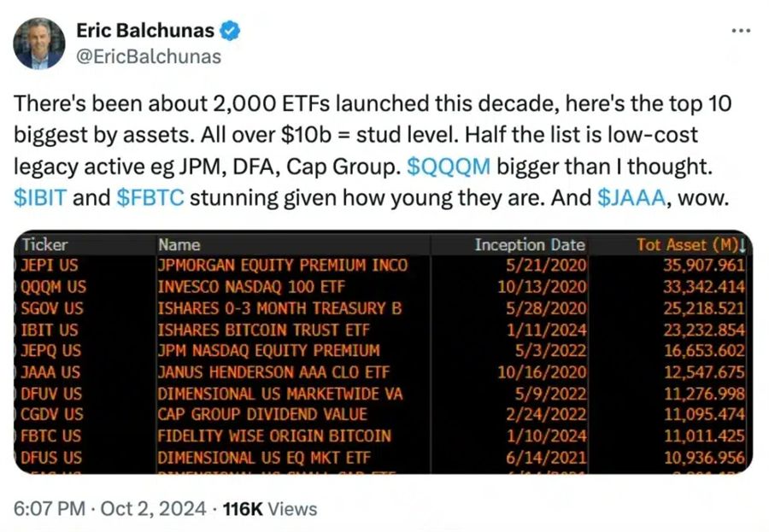Open the three-dot more options menu
The width and height of the screenshot is (769, 532).
(741, 30)
